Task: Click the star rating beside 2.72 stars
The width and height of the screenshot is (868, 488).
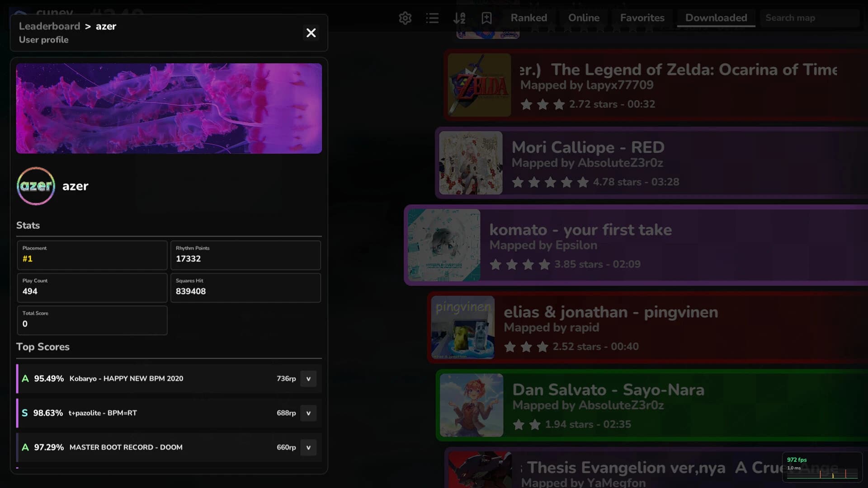Action: [x=542, y=104]
